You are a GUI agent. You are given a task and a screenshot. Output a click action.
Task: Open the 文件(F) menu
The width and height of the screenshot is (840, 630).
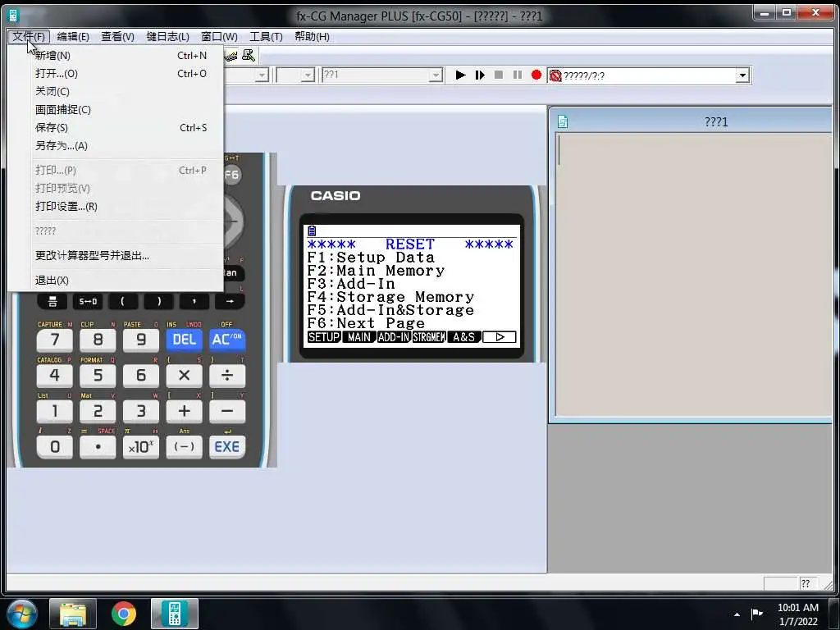point(29,36)
